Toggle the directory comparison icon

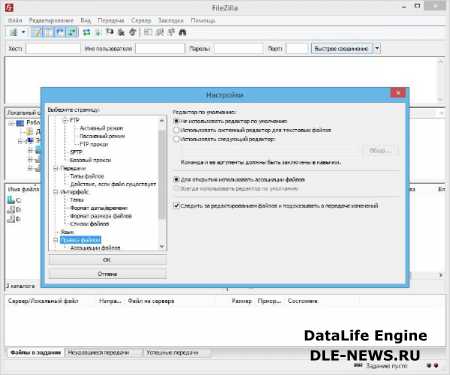(160, 32)
